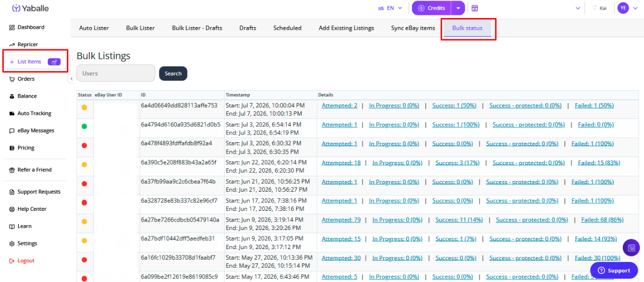The image size is (644, 282).
Task: Open the US EN language selector
Action: pyautogui.click(x=390, y=8)
